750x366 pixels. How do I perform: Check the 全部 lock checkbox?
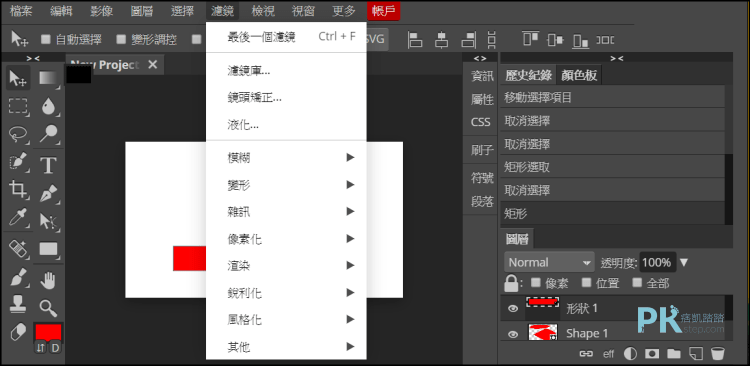click(637, 282)
